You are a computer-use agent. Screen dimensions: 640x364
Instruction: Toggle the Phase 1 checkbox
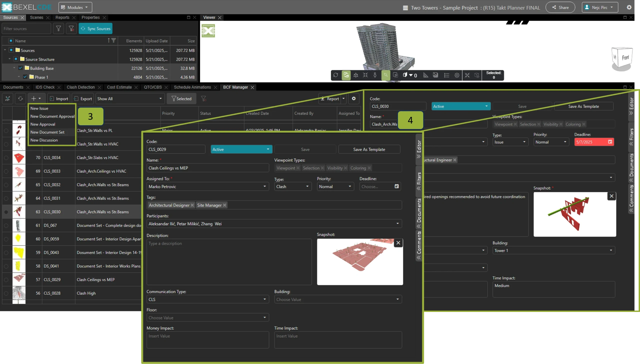click(25, 77)
